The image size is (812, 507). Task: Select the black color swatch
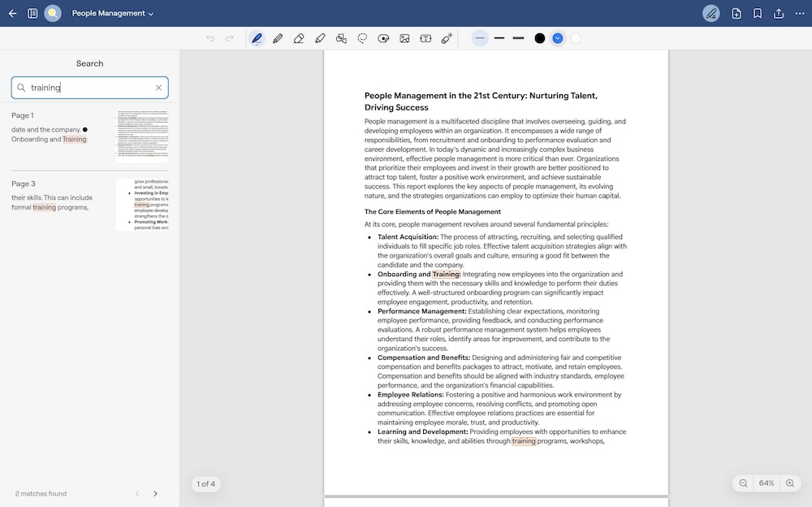click(x=539, y=38)
